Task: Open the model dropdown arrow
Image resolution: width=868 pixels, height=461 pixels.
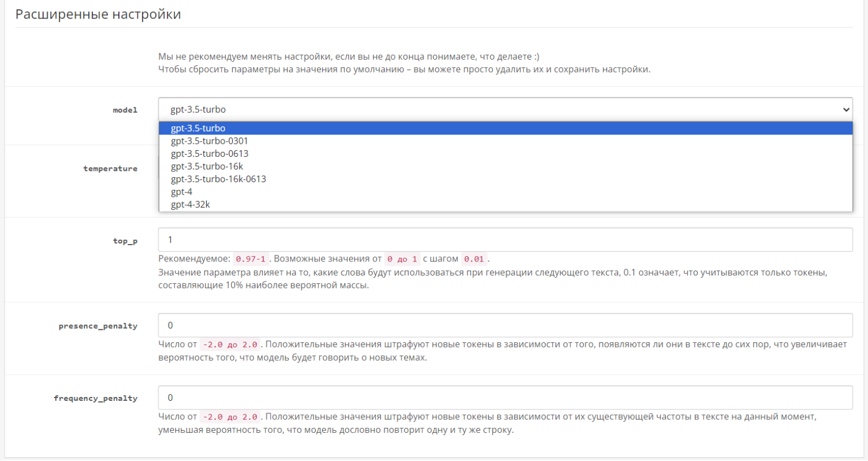Action: (x=846, y=110)
